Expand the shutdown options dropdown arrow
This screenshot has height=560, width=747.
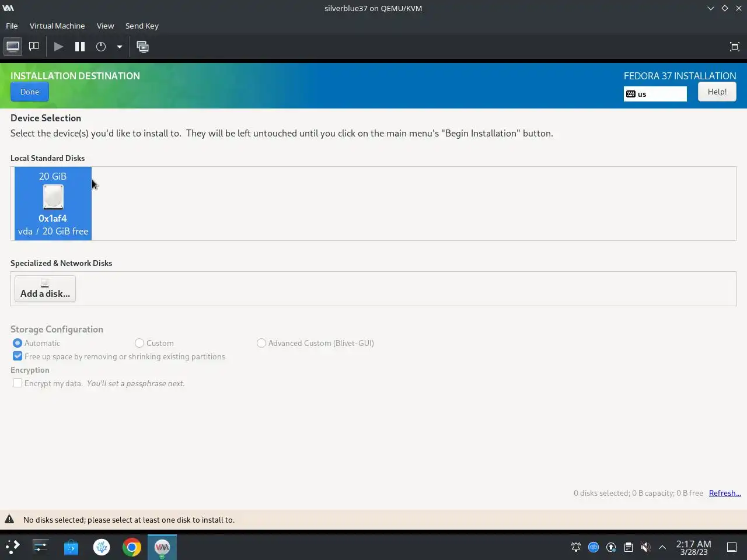pyautogui.click(x=119, y=47)
